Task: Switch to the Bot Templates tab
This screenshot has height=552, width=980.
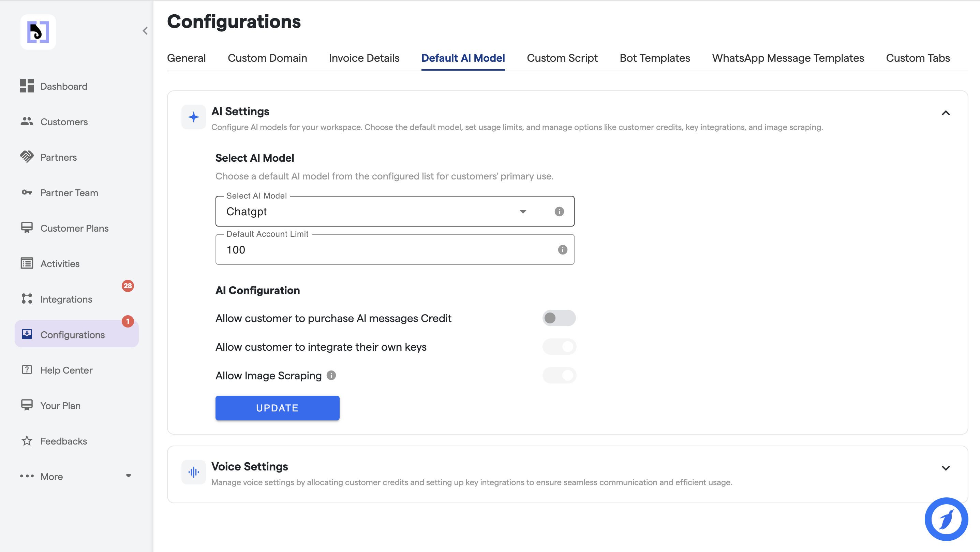Action: pos(654,58)
